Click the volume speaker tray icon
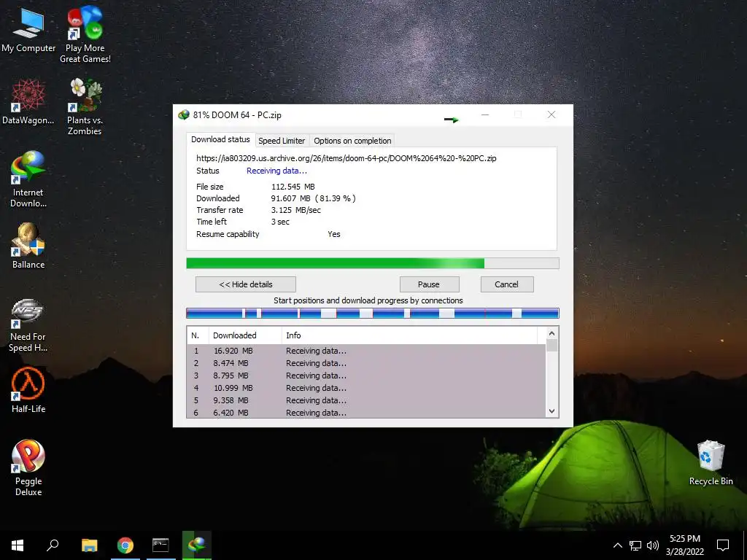 (x=653, y=545)
